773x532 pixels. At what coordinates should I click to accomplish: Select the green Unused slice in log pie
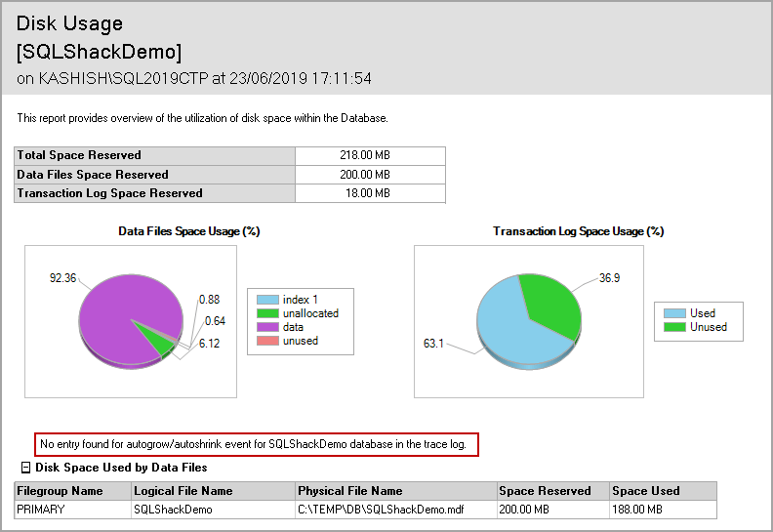552,304
